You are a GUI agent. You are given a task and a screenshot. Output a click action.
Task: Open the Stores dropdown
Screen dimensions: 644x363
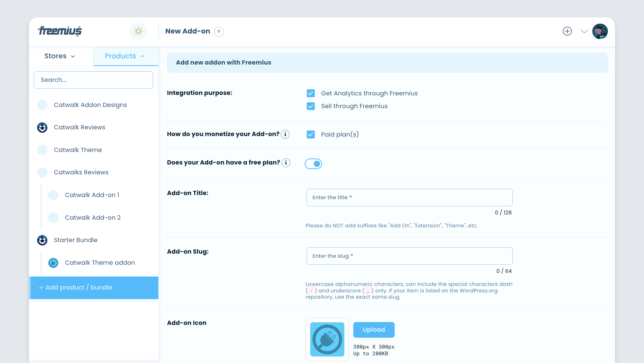60,56
